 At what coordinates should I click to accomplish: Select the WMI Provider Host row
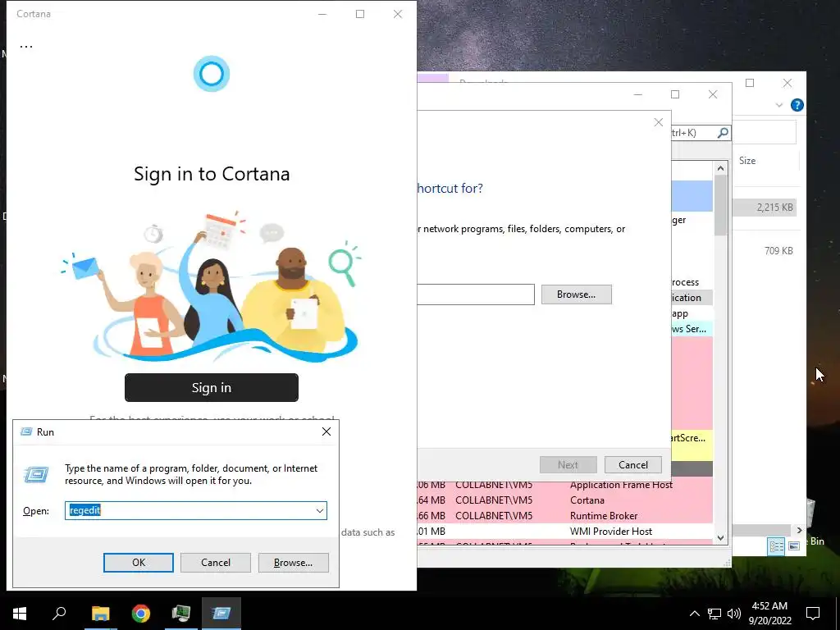pos(565,532)
